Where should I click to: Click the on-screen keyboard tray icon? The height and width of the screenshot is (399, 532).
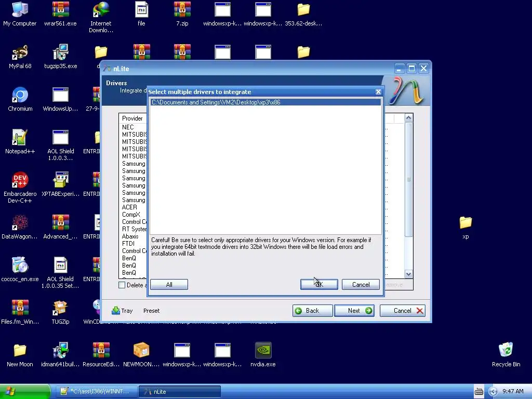478,392
